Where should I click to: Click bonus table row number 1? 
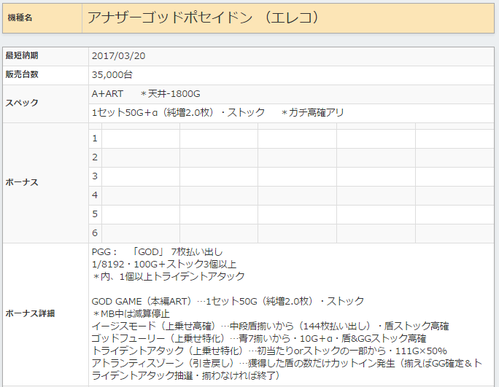95,138
